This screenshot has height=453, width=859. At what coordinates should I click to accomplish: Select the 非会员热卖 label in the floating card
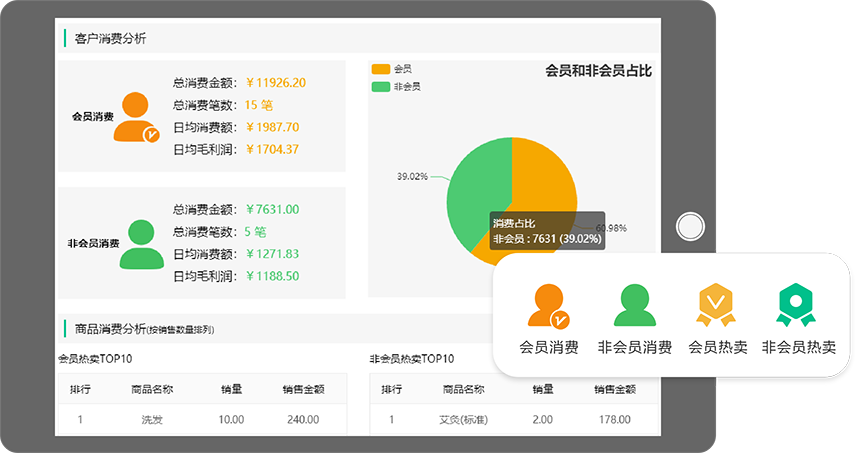799,347
